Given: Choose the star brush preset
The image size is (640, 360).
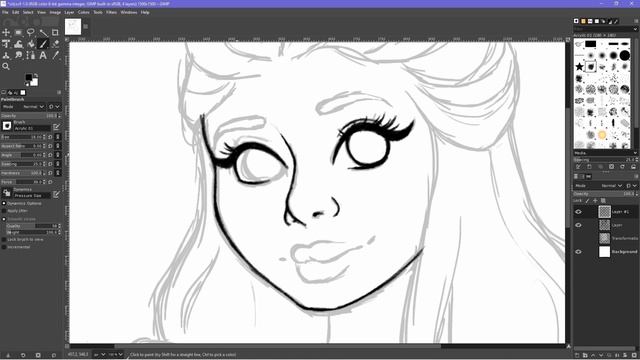Looking at the screenshot, I should click(x=579, y=67).
